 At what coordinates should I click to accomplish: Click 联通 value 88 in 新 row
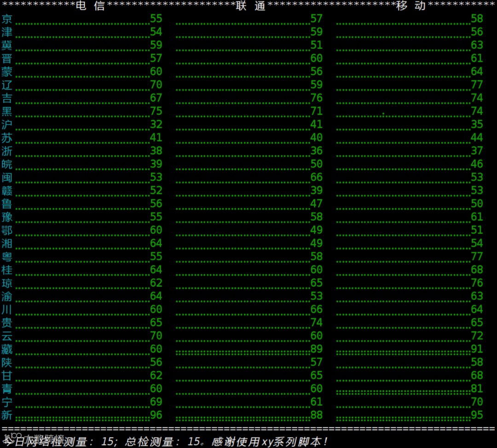coord(317,415)
